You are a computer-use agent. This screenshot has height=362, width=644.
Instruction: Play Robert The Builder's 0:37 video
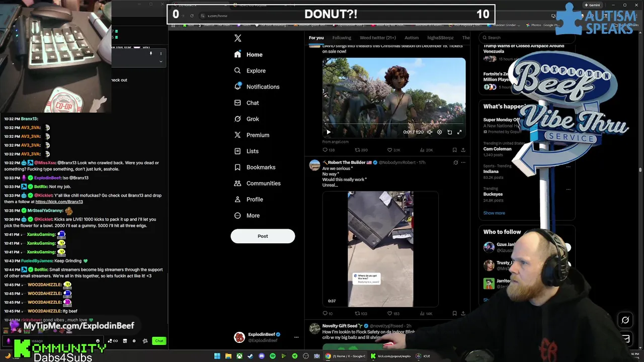tap(380, 249)
